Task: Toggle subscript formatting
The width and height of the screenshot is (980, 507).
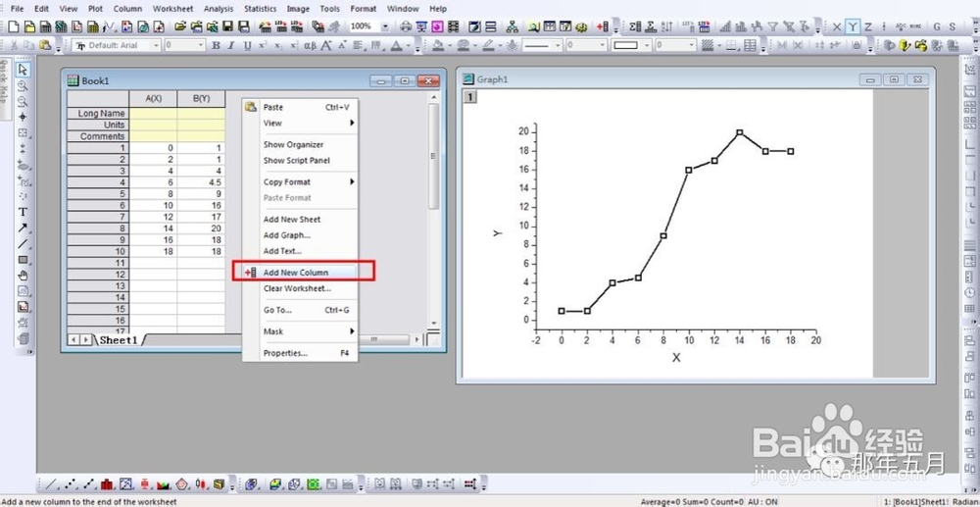Action: 278,45
